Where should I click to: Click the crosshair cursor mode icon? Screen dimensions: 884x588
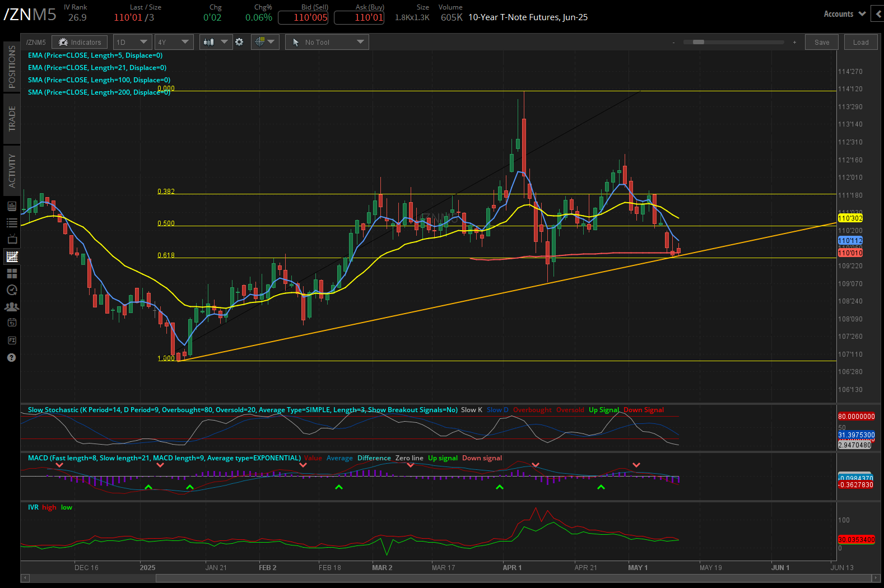(x=264, y=42)
